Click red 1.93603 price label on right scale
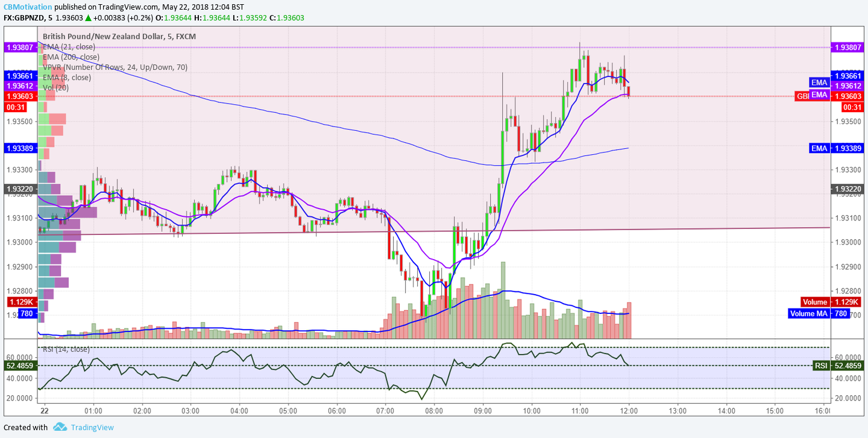 coord(847,96)
